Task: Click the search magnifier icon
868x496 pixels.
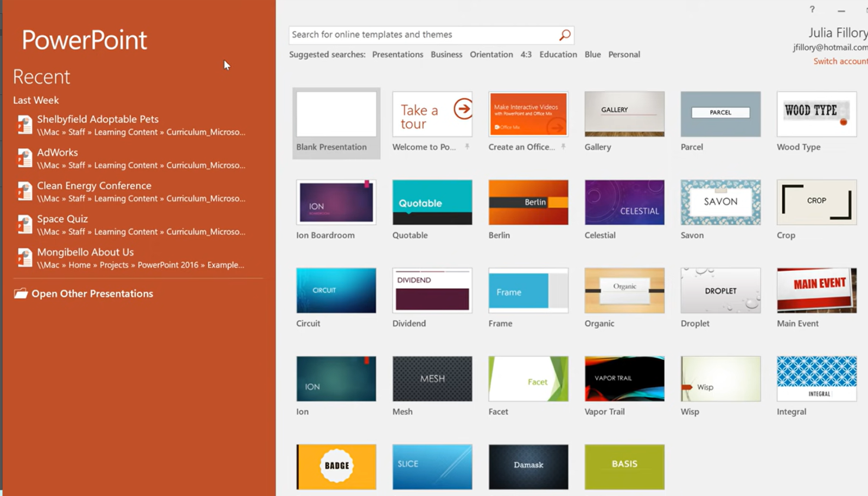Action: click(x=565, y=35)
